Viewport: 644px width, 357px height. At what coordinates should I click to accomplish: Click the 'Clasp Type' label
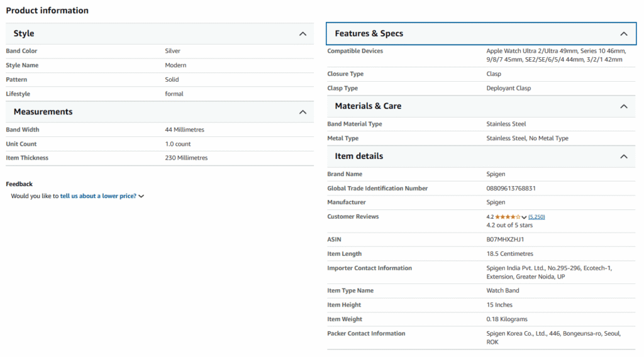(x=343, y=88)
